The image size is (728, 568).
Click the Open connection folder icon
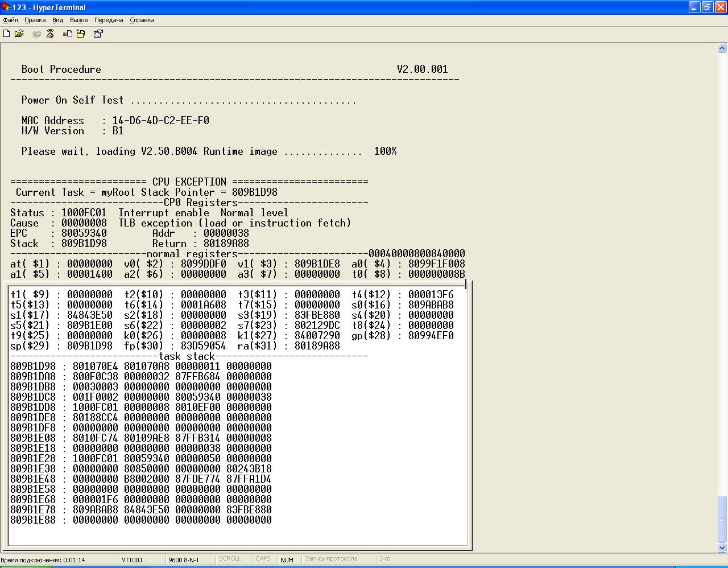click(19, 34)
